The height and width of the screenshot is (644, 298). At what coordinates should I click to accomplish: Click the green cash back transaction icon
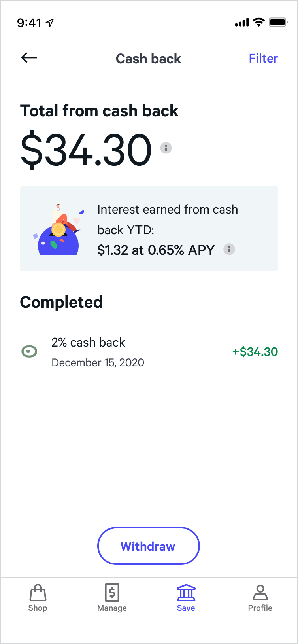[29, 351]
